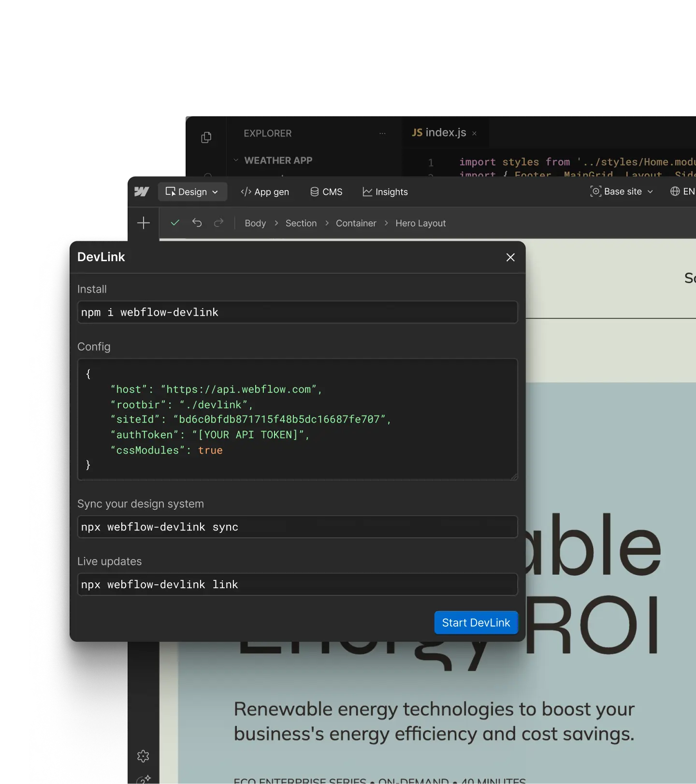Click the Webflow logo icon
The width and height of the screenshot is (696, 784).
tap(142, 192)
